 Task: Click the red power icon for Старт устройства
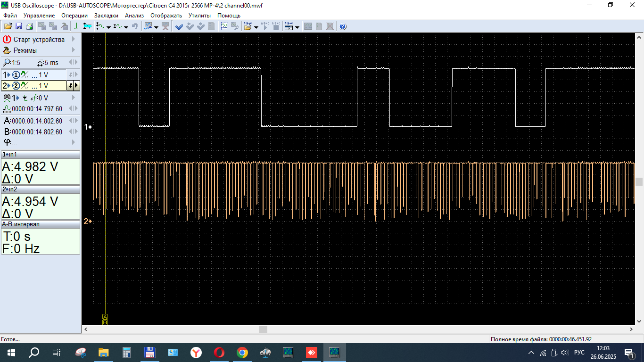[7, 40]
